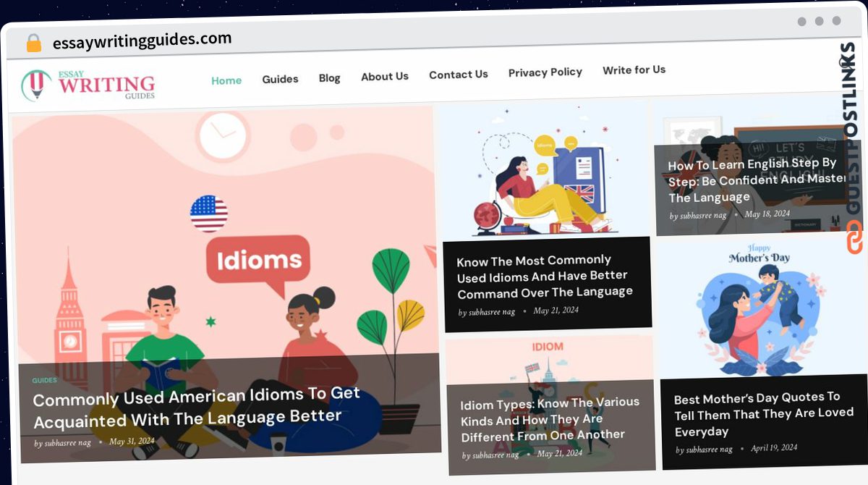Click the Essay Writing Guides logo
Image resolution: width=868 pixels, height=485 pixels.
click(x=89, y=85)
